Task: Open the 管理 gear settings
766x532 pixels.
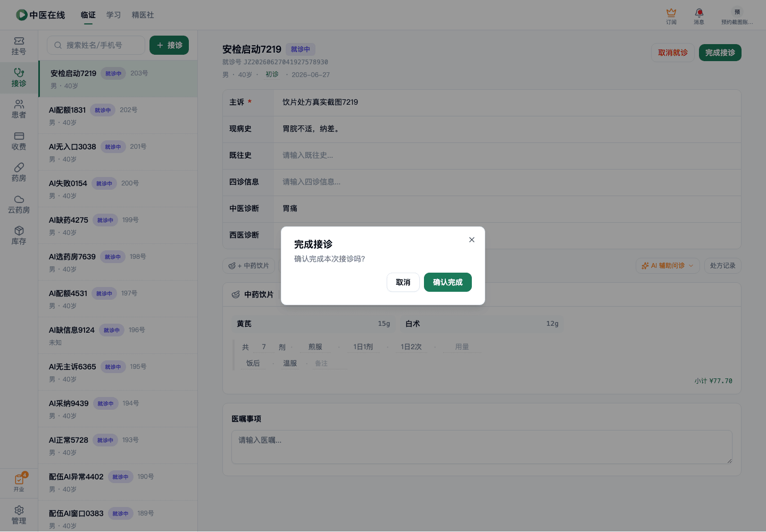Action: click(x=19, y=515)
